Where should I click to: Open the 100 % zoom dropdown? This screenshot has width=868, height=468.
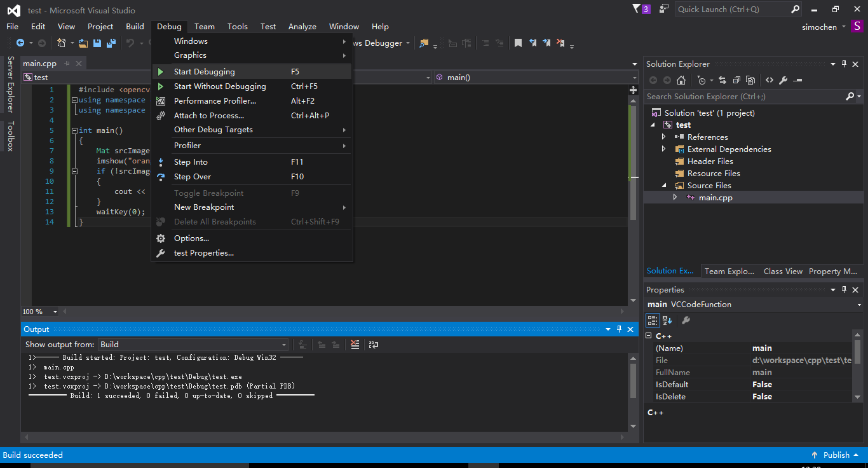click(55, 312)
